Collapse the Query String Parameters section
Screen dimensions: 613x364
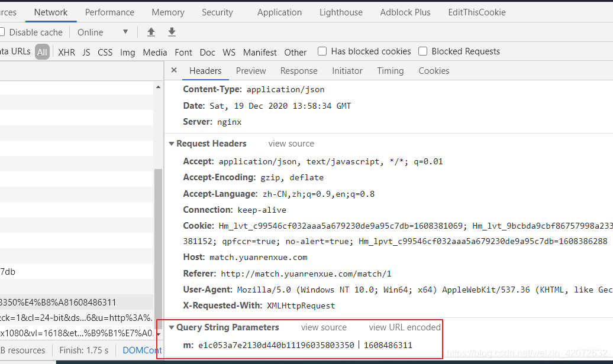tap(171, 327)
